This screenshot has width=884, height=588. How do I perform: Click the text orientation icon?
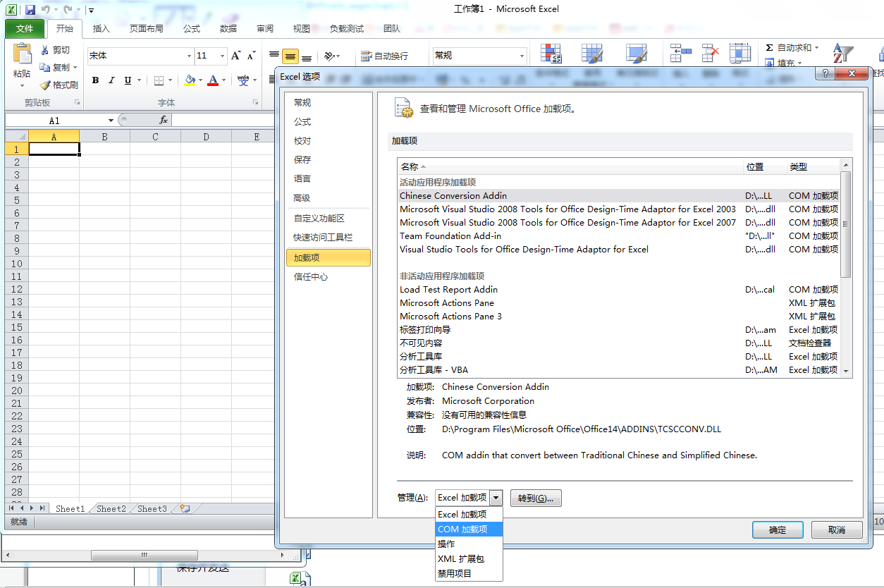(329, 56)
